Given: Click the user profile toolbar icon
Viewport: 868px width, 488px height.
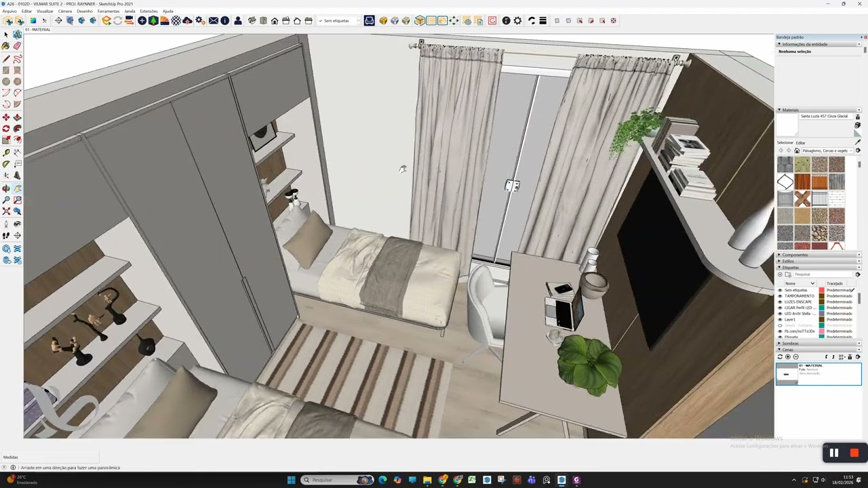Looking at the screenshot, I should point(238,21).
